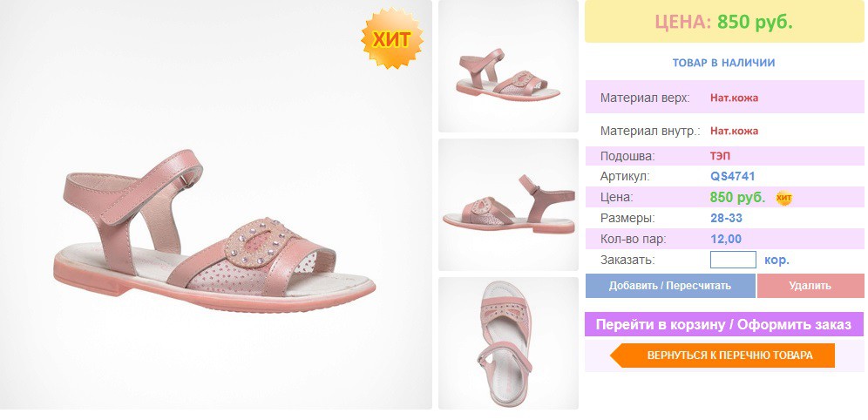Click the orange ХИТ badge on main photo
This screenshot has width=868, height=420.
pyautogui.click(x=392, y=38)
